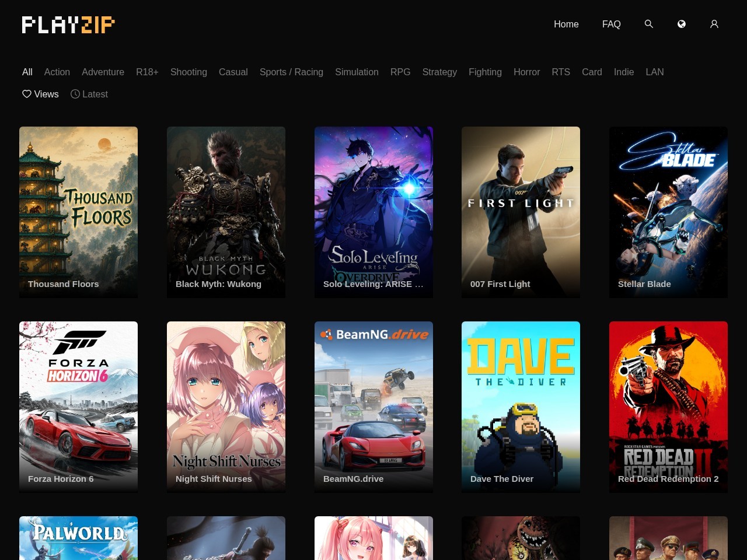Open the 007 First Light game card
The width and height of the screenshot is (747, 560).
coord(521,212)
